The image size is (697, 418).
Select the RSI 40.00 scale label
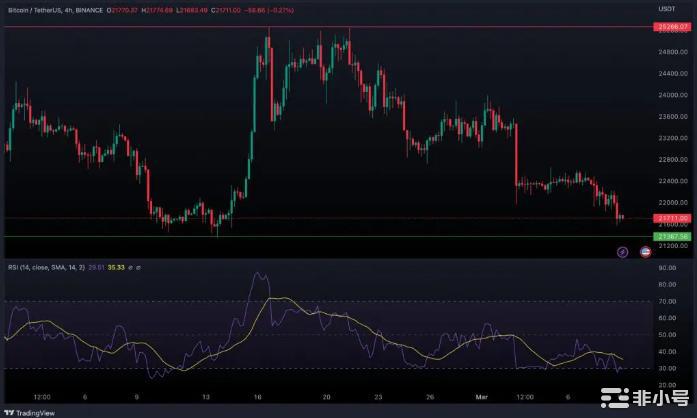667,352
